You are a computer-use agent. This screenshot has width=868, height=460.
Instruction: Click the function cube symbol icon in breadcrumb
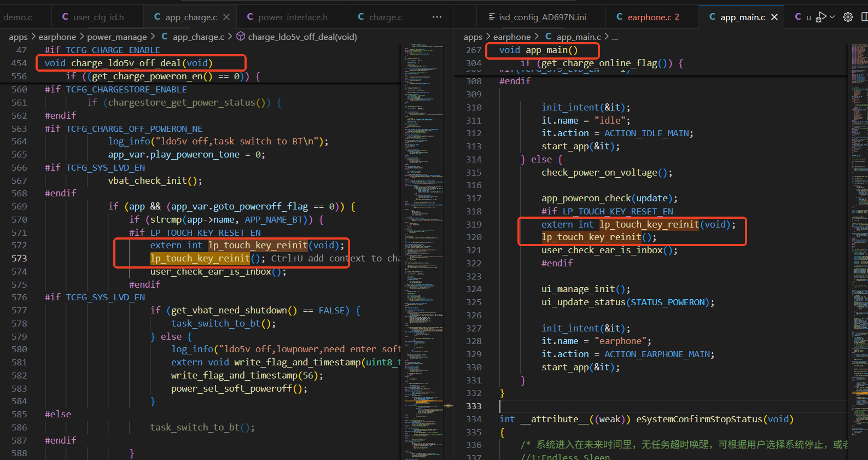point(241,37)
